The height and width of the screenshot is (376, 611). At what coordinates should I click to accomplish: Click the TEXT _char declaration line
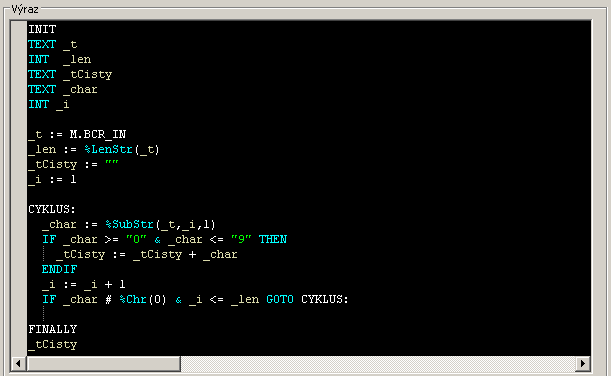(x=63, y=89)
